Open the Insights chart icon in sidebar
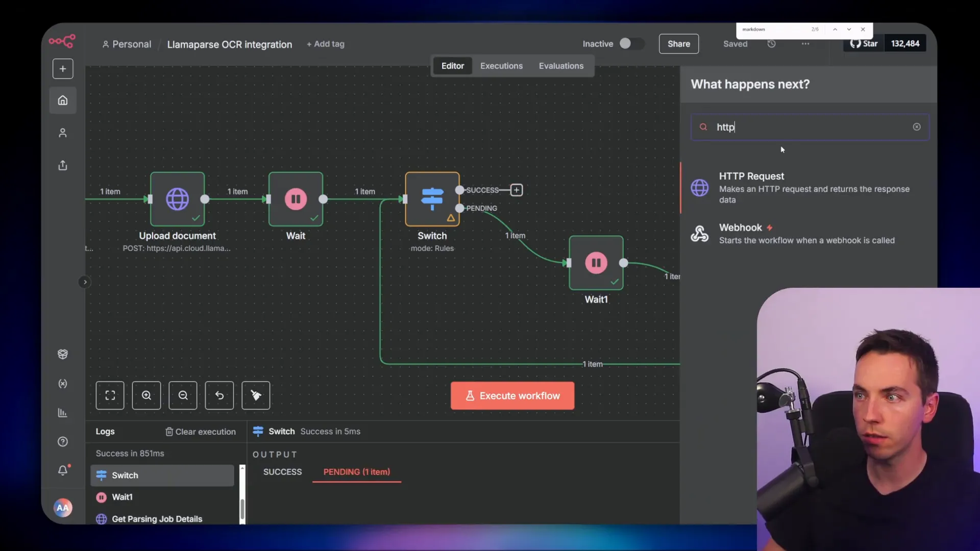Screen dimensions: 980x551 tap(63, 413)
